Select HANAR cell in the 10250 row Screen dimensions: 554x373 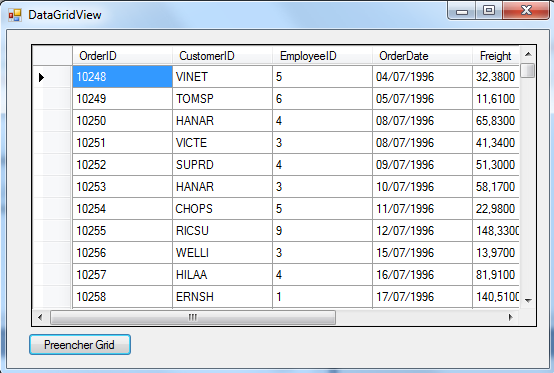click(x=222, y=120)
